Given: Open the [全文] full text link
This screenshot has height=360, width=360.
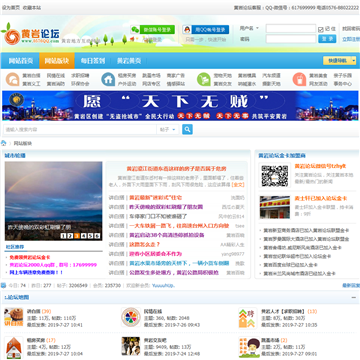Looking at the screenshot, I should point(238,184).
